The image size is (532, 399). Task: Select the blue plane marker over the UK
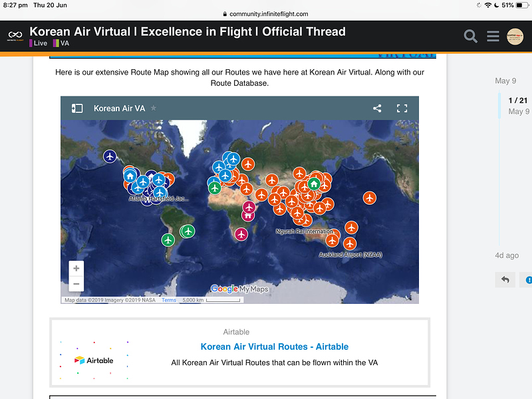point(219,167)
